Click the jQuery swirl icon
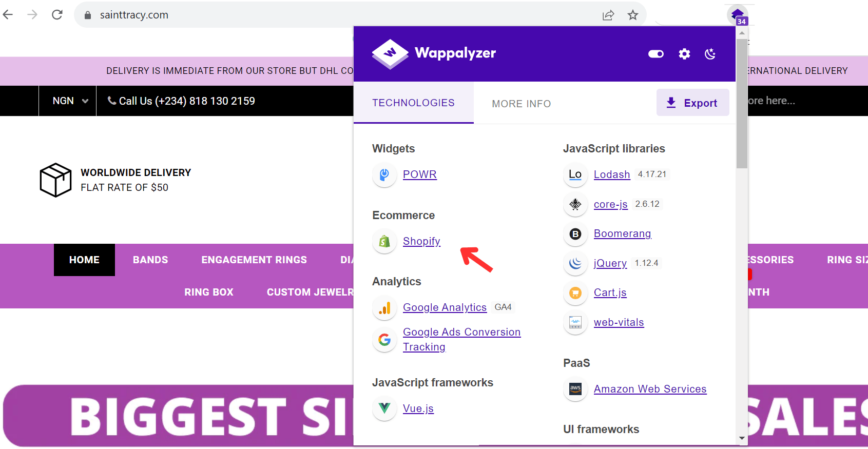Viewport: 868px width, 449px height. coord(575,263)
